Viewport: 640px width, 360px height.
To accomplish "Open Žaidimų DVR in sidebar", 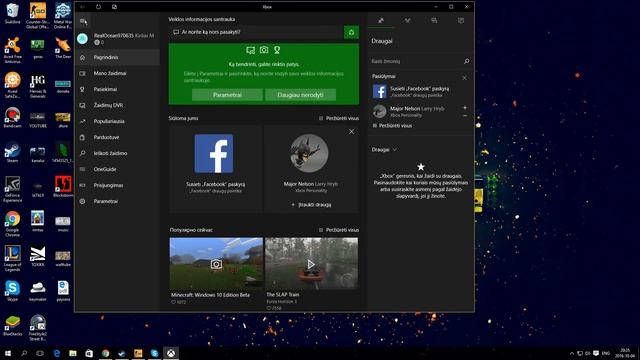I will click(117, 105).
